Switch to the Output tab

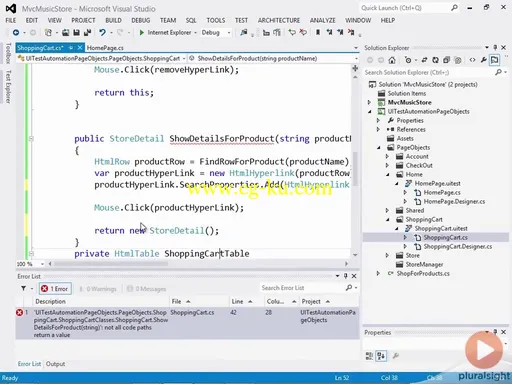point(55,364)
